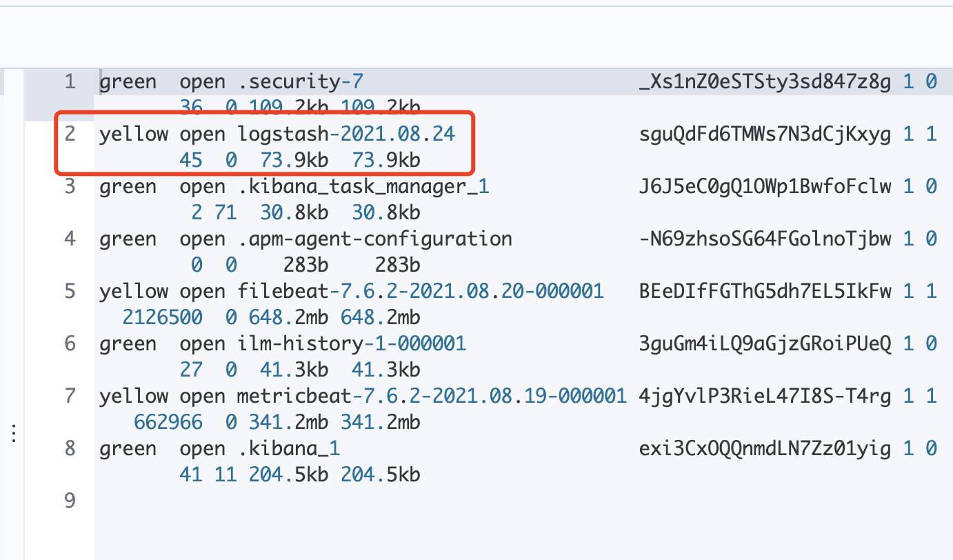The height and width of the screenshot is (560, 953).
Task: Click the .kibana_task_manager_1 index name
Action: coord(364,187)
